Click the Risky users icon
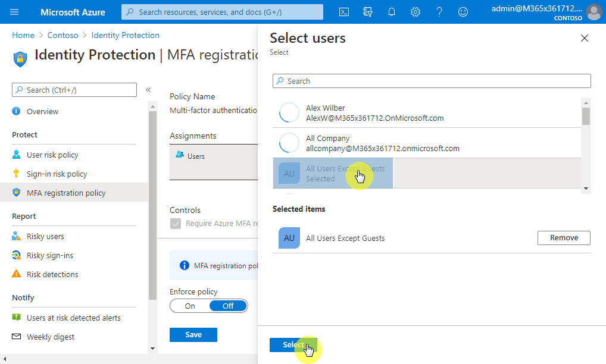 click(x=16, y=236)
